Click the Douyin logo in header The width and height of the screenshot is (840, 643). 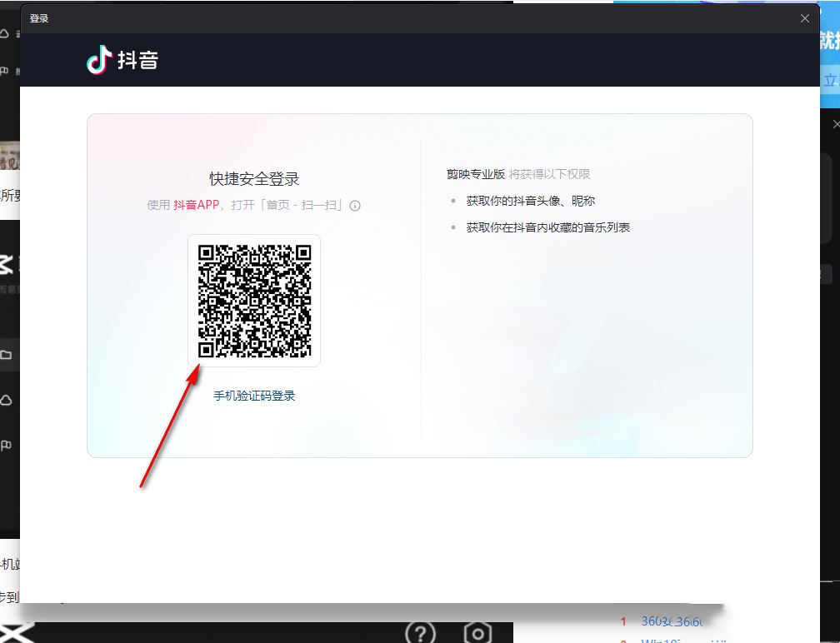122,59
